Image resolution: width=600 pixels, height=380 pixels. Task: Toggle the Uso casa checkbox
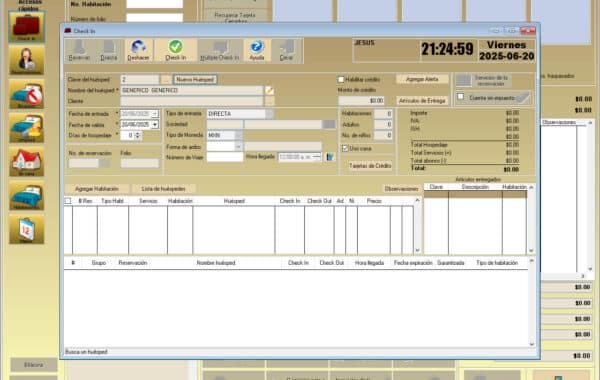pos(345,148)
